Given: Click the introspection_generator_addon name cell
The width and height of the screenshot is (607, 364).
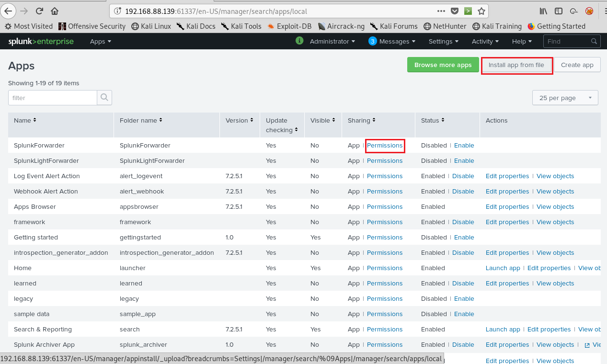Looking at the screenshot, I should (61, 252).
